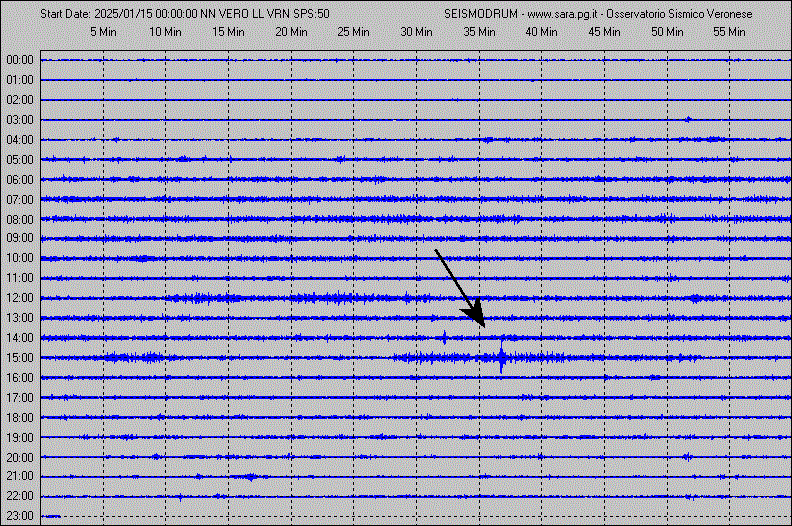This screenshot has width=792, height=526.
Task: Click the large seismic spike on the 15:00 trace
Action: [502, 356]
